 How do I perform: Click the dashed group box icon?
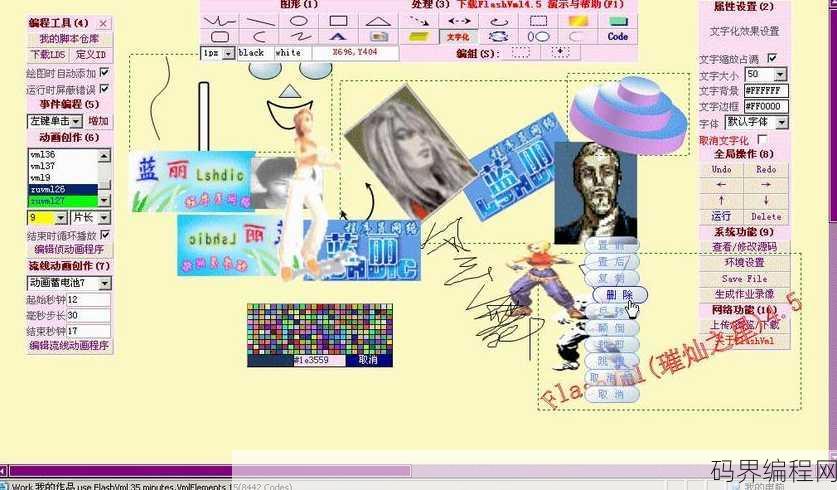point(521,52)
